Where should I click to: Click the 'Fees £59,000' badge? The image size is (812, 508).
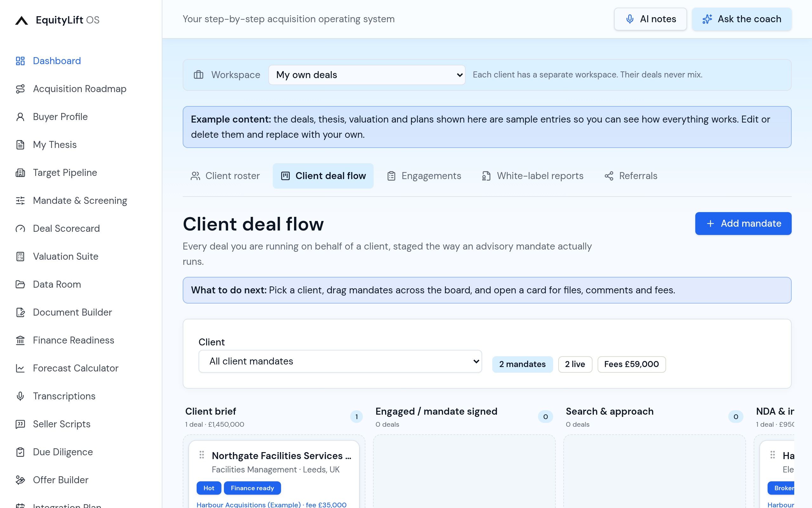click(632, 364)
